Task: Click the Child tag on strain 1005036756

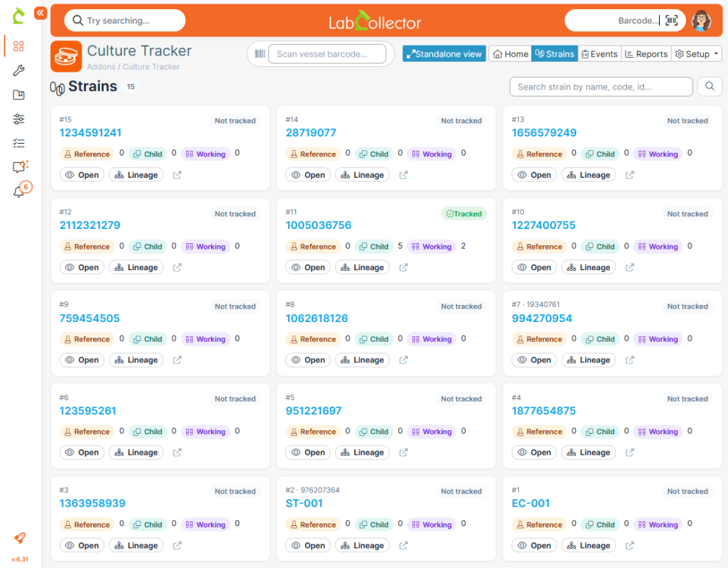Action: click(x=374, y=246)
